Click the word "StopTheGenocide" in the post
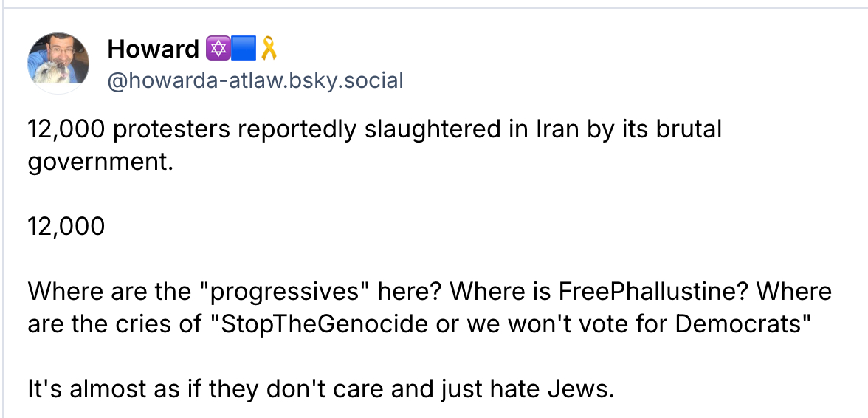 319,323
